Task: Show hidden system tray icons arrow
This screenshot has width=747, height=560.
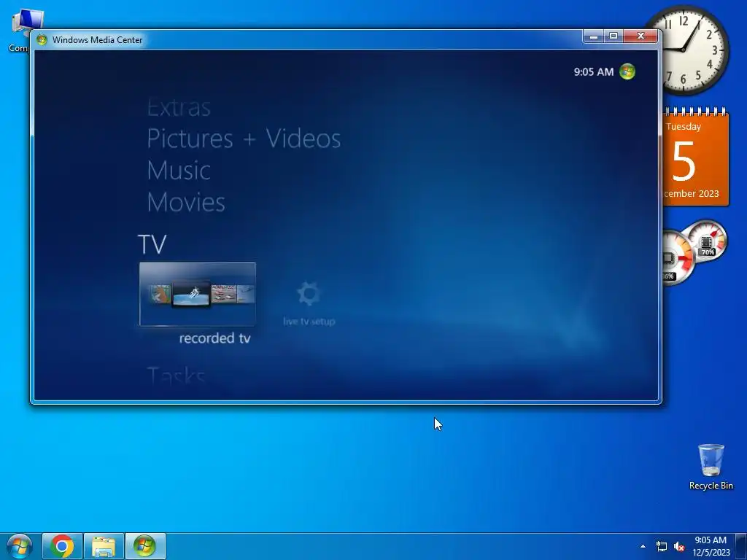Action: pos(643,546)
